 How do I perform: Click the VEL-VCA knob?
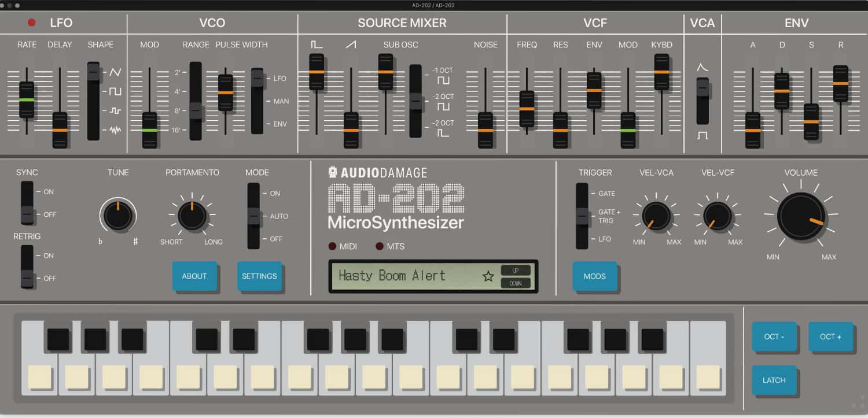point(657,215)
